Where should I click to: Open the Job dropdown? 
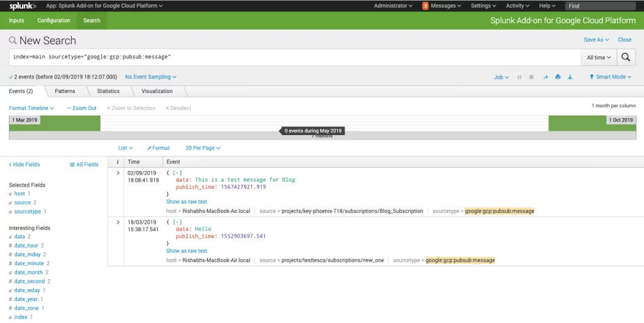coord(501,77)
